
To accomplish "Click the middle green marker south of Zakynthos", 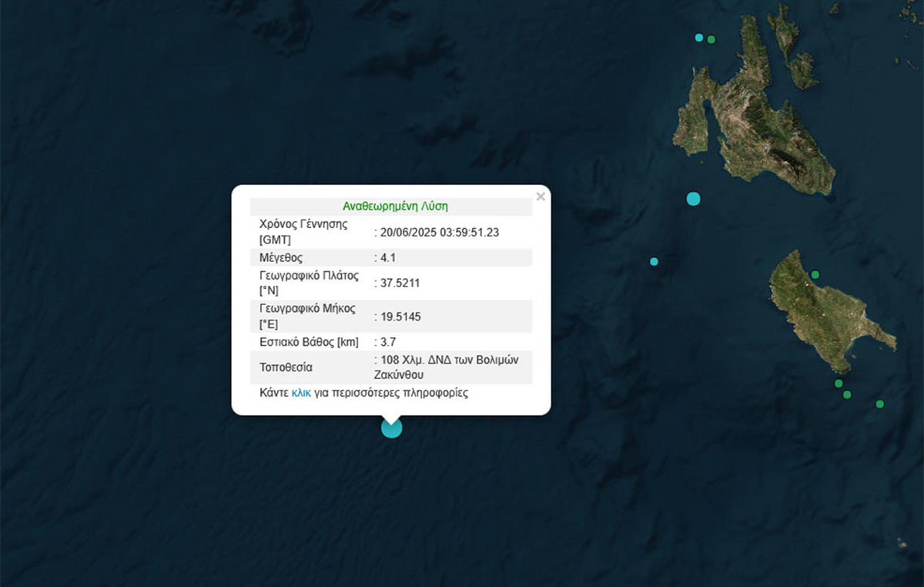I will tap(847, 395).
